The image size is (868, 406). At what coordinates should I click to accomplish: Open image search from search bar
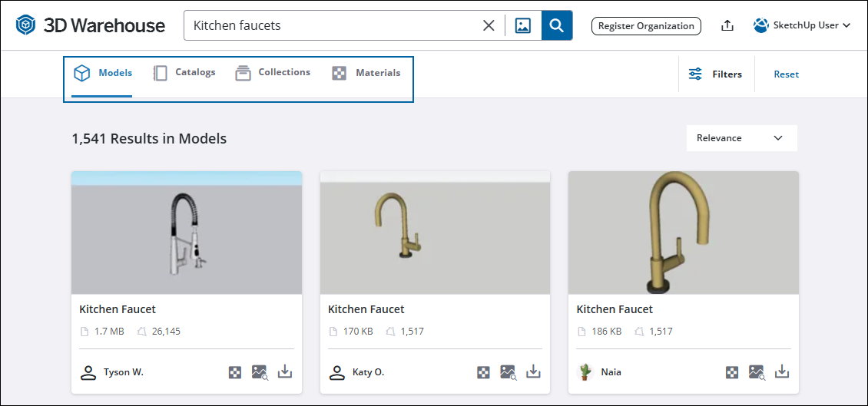[523, 25]
